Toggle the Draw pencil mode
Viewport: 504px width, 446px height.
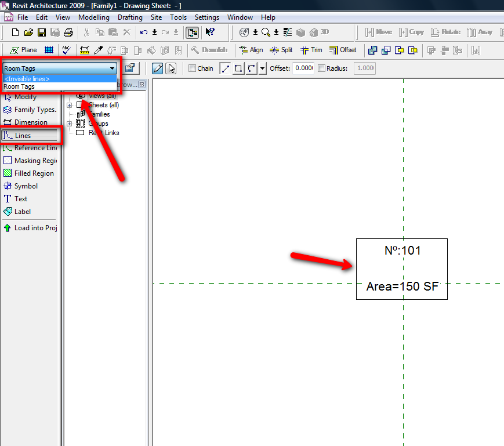point(158,68)
